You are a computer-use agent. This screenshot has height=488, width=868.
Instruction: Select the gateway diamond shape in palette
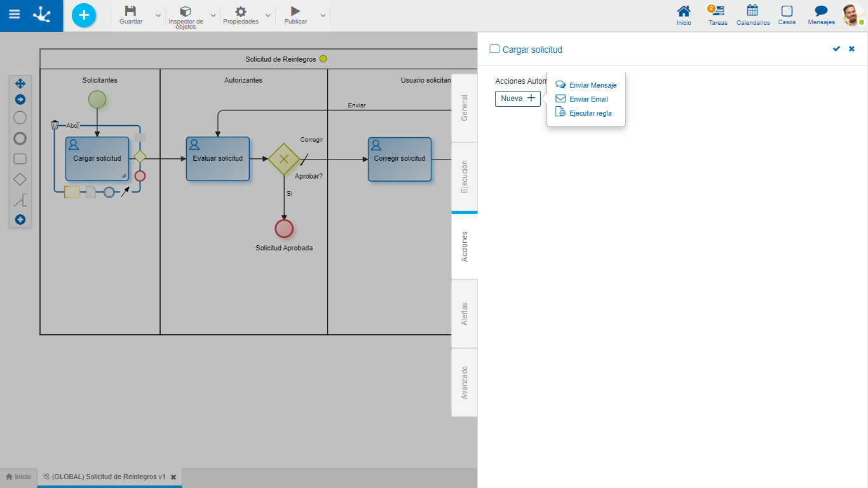click(20, 180)
